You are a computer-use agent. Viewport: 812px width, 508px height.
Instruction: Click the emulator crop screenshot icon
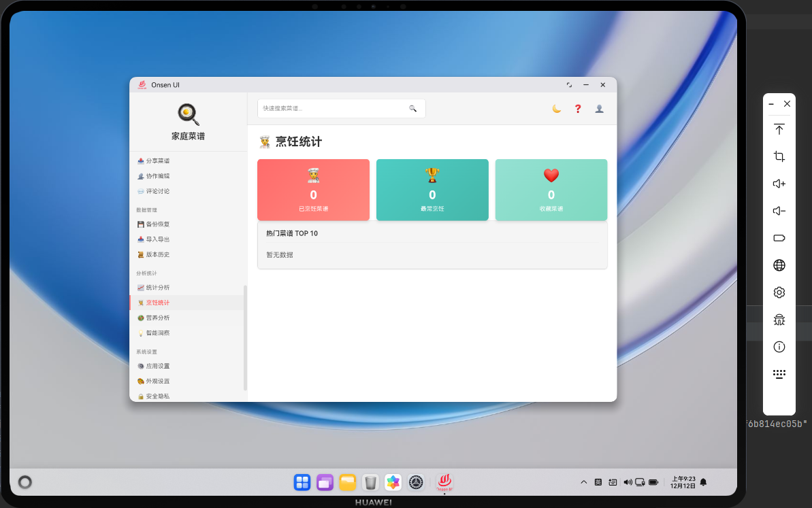[779, 156]
